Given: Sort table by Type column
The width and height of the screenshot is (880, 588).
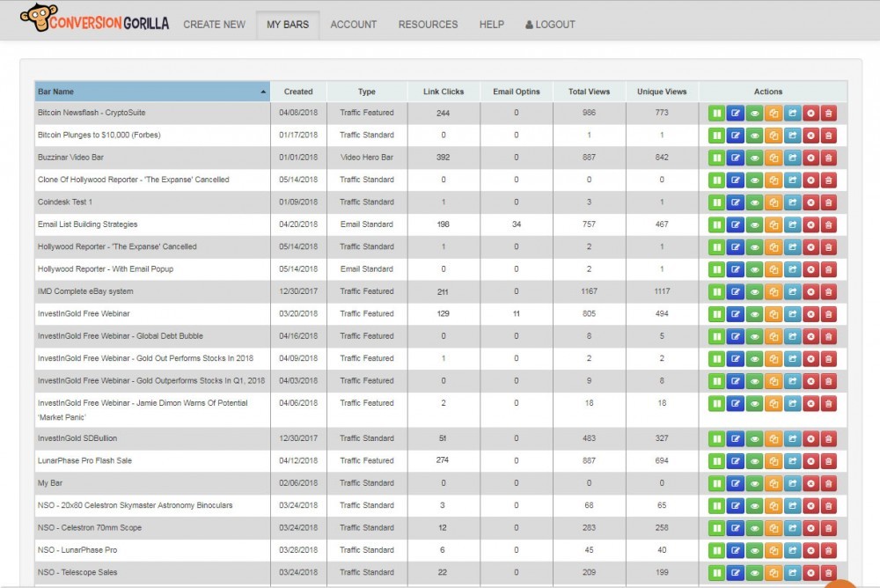Looking at the screenshot, I should (x=366, y=92).
